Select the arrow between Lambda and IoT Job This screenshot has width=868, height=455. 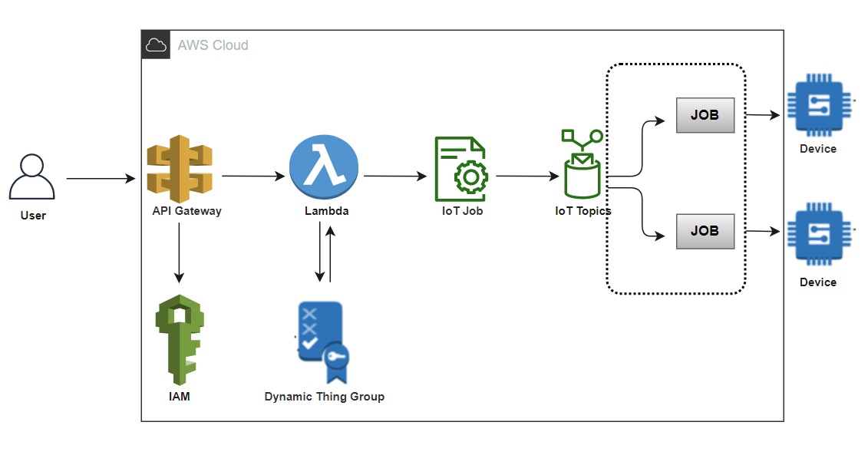click(x=393, y=176)
